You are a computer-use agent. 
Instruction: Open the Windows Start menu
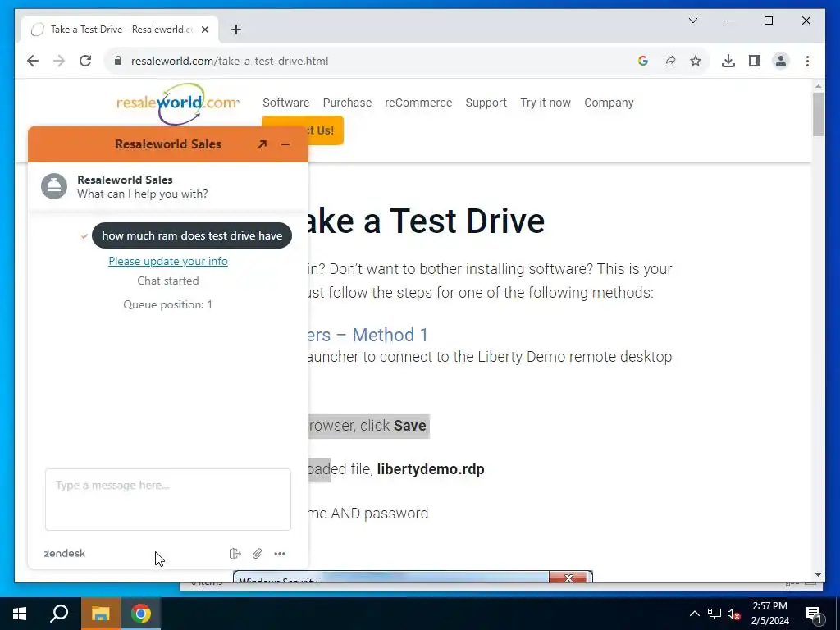pos(20,614)
